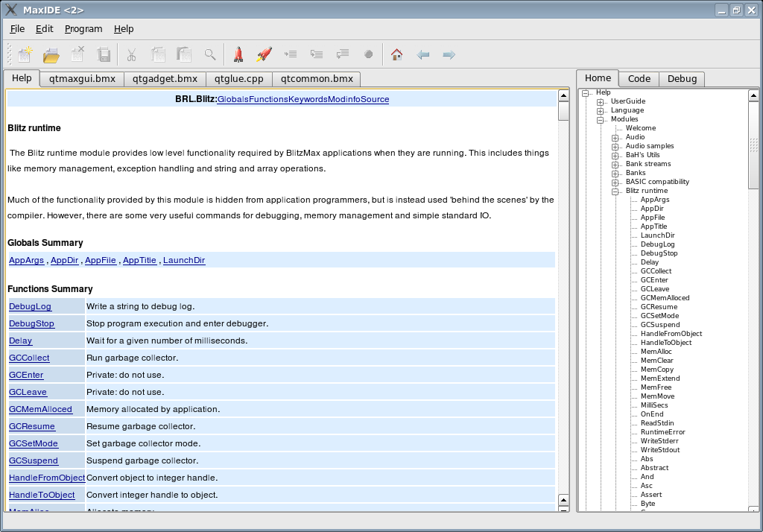Open the DebugLog function link
This screenshot has width=763, height=532.
pos(30,307)
